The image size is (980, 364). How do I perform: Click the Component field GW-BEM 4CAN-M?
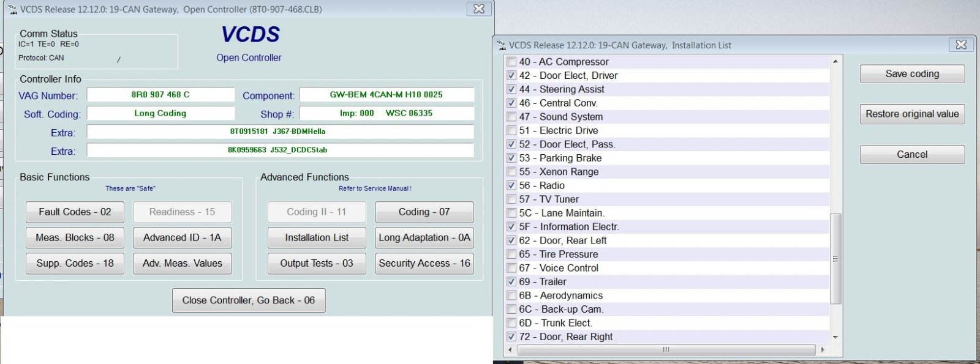386,95
